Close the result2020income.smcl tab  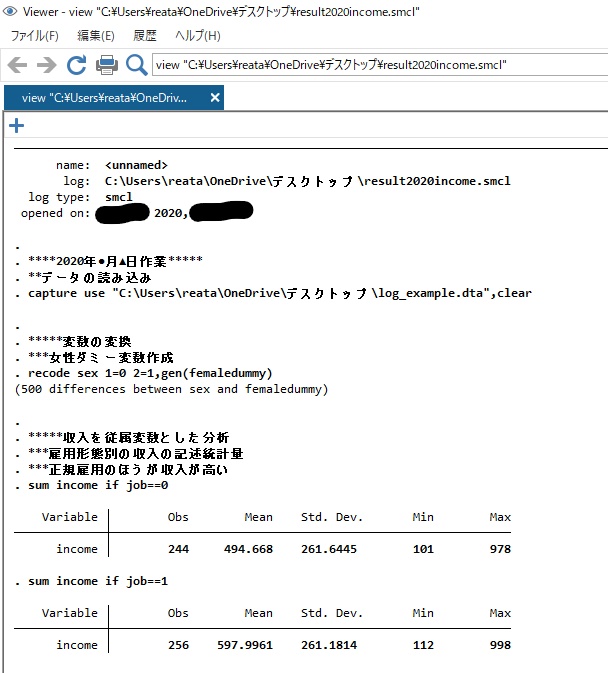tap(215, 98)
